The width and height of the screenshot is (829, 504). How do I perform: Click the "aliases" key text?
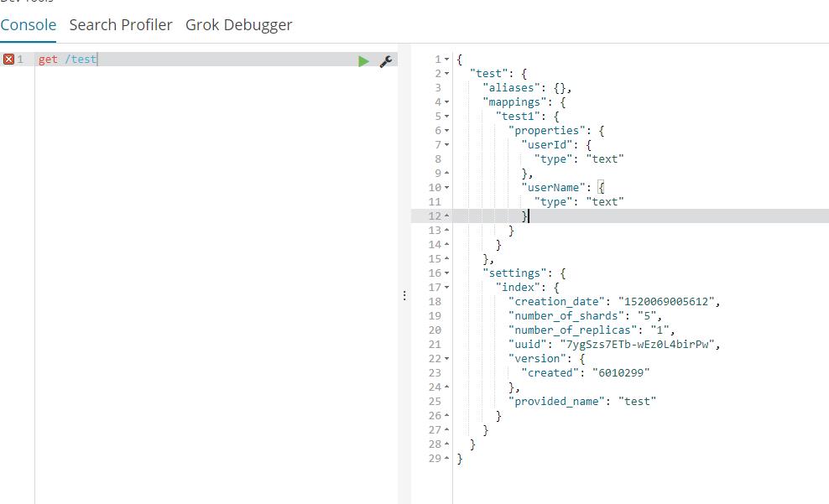(511, 88)
